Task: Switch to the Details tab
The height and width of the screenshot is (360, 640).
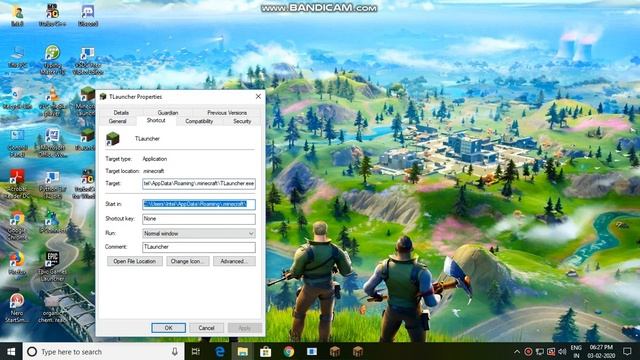Action: 121,113
